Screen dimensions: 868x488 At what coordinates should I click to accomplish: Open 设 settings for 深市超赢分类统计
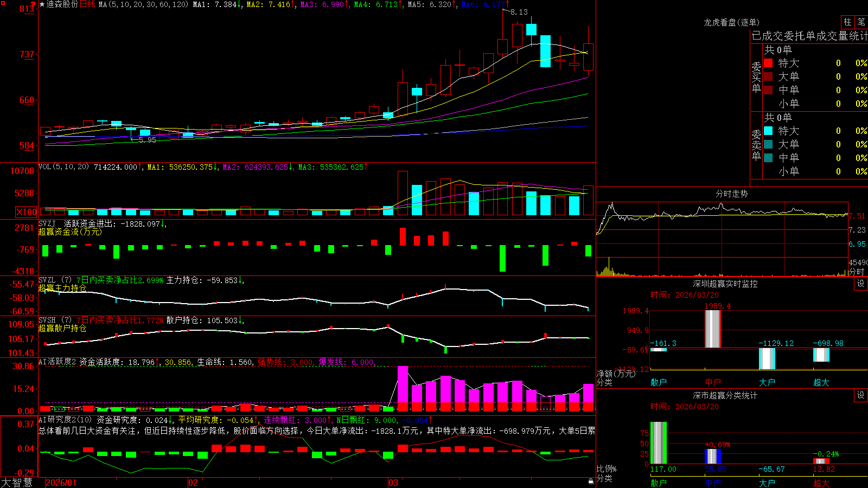click(x=861, y=395)
